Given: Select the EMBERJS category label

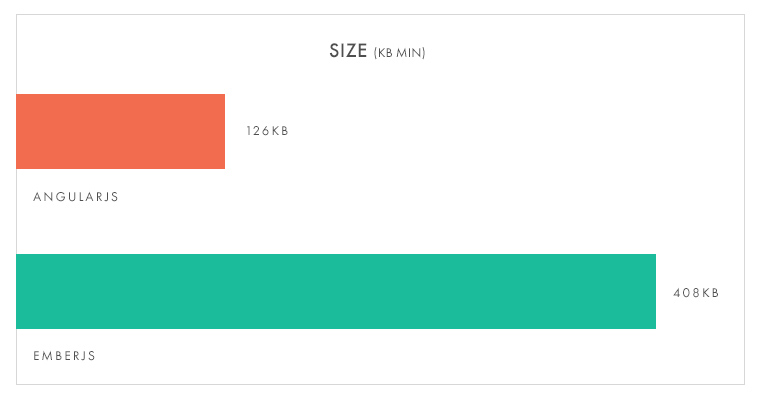Looking at the screenshot, I should click(64, 356).
